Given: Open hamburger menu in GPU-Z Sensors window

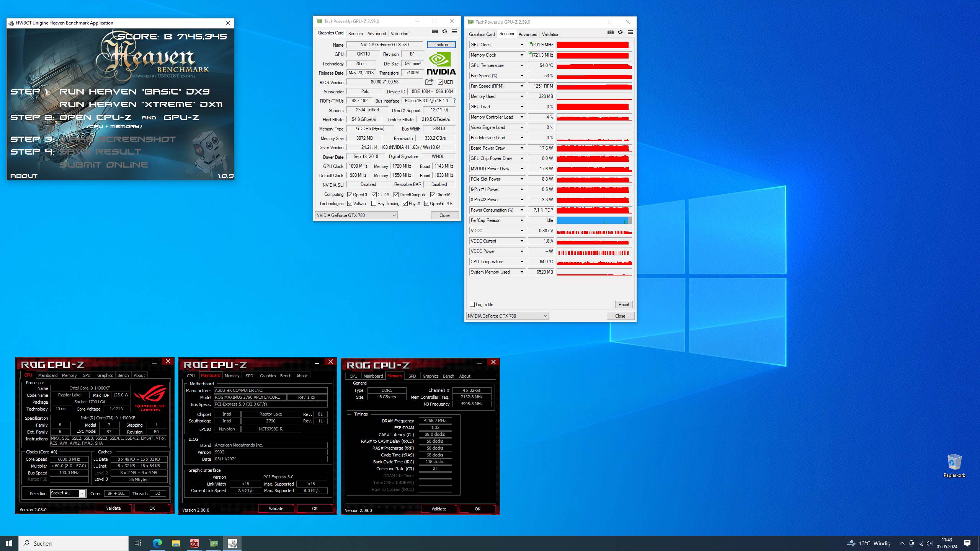Looking at the screenshot, I should click(x=630, y=33).
